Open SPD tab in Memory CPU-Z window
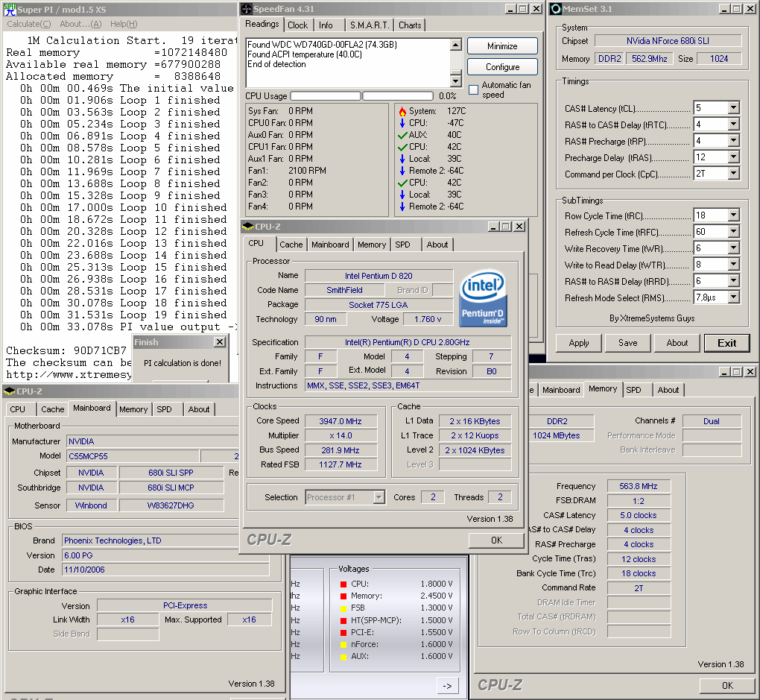This screenshot has height=700, width=760. pos(633,390)
